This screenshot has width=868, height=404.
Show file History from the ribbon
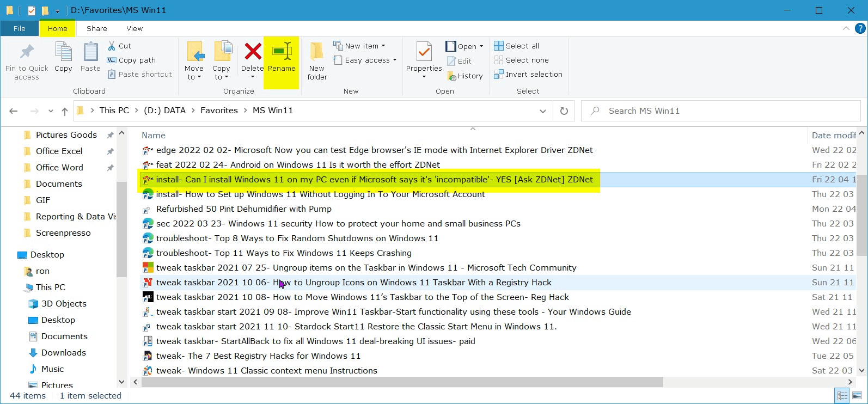tap(465, 76)
